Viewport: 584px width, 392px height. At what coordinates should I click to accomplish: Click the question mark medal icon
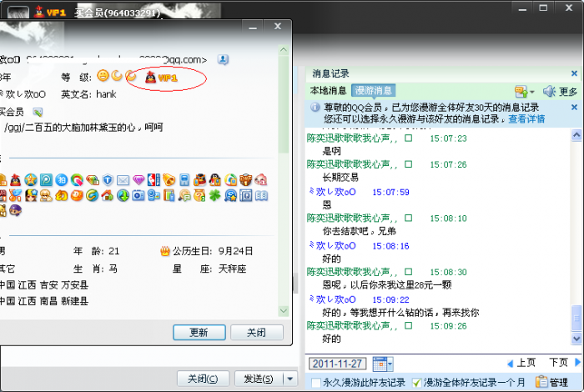click(x=199, y=195)
